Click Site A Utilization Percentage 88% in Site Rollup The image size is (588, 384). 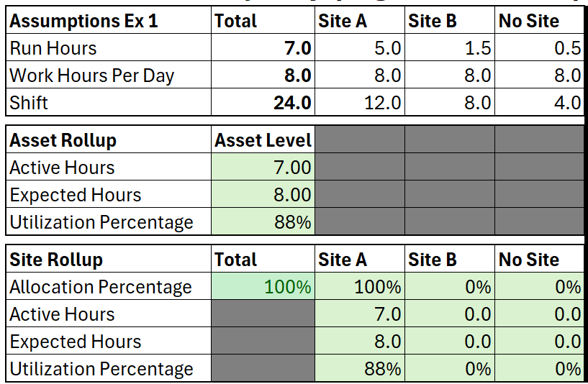[x=360, y=368]
